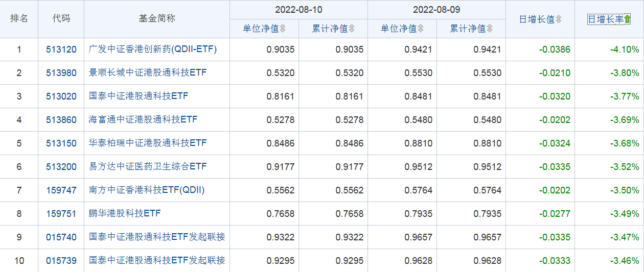This screenshot has height=272, width=644.
Task: Open fund code 015739 link
Action: click(x=61, y=261)
